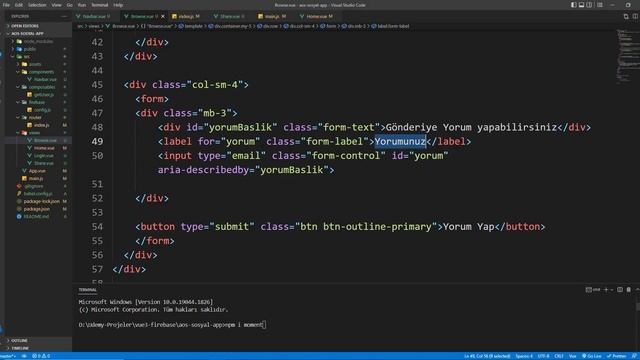Switch to the Home.vue editor tab

click(318, 16)
